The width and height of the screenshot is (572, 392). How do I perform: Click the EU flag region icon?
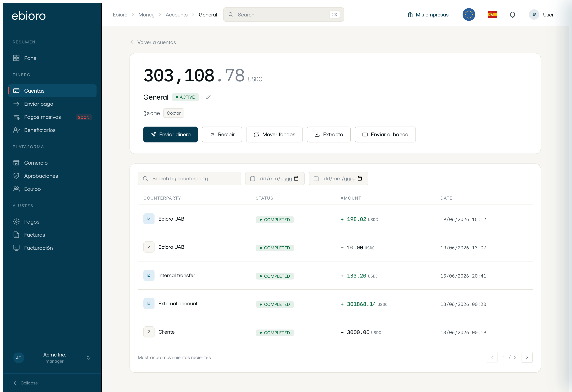pos(469,14)
